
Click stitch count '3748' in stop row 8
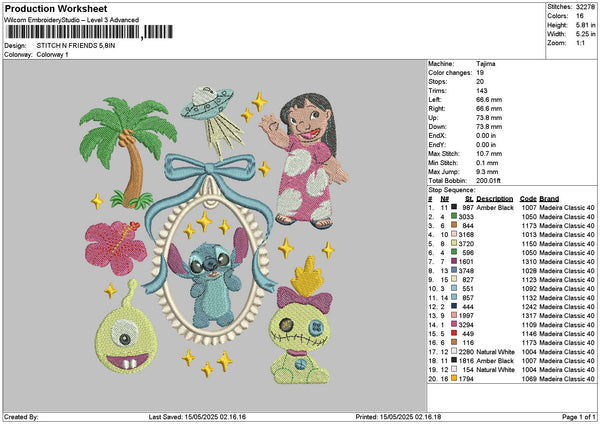coord(466,271)
